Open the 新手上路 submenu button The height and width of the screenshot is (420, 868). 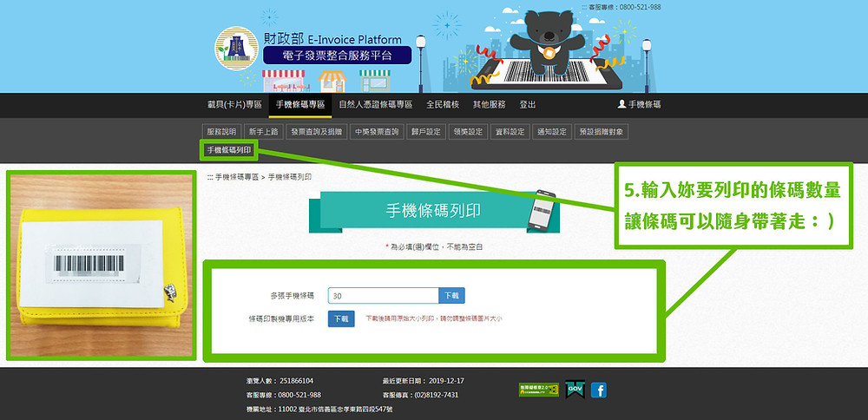[x=264, y=132]
